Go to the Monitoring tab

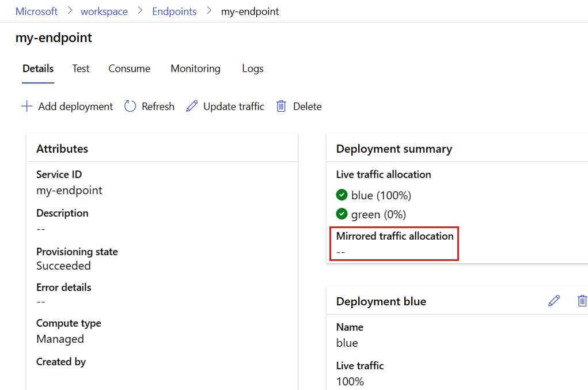tap(195, 69)
